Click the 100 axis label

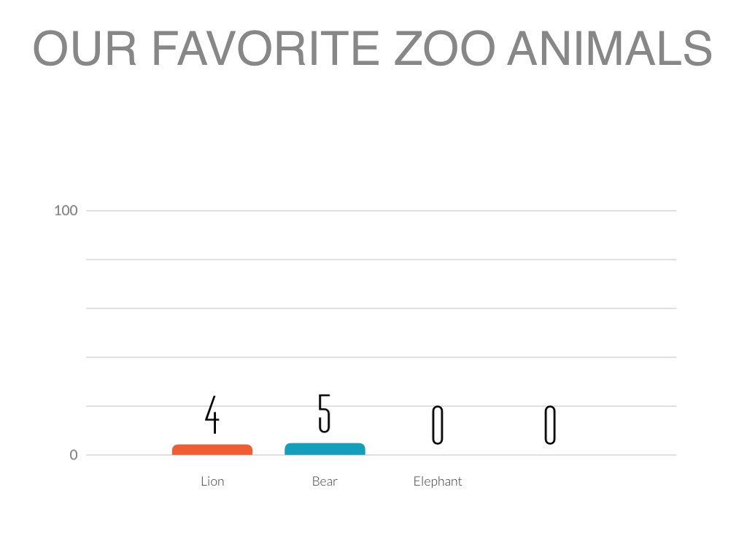[66, 211]
